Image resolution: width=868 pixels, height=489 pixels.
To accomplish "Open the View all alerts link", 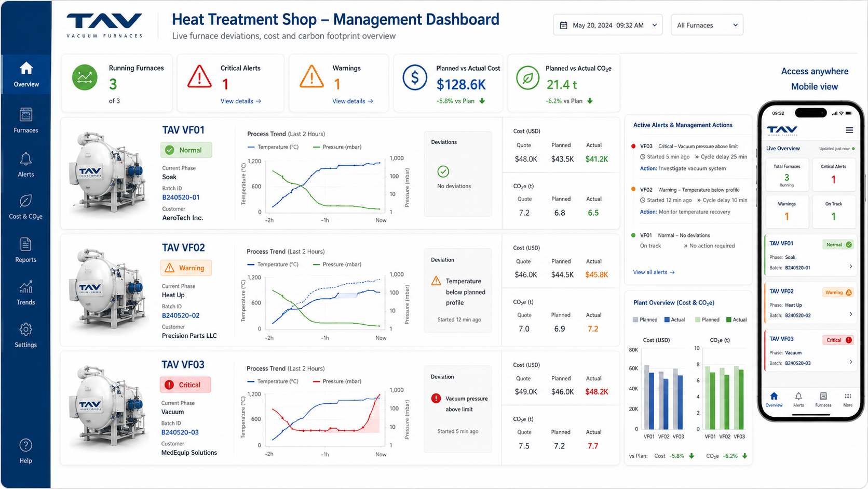I will coord(654,272).
